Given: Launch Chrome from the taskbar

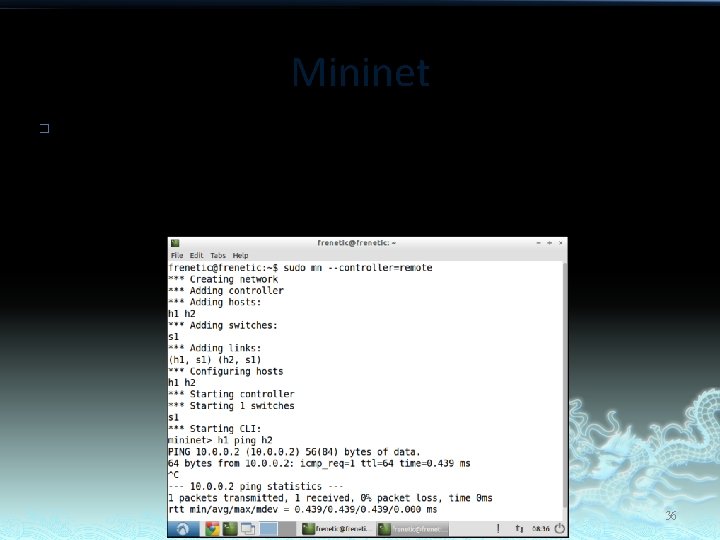Looking at the screenshot, I should click(x=212, y=529).
